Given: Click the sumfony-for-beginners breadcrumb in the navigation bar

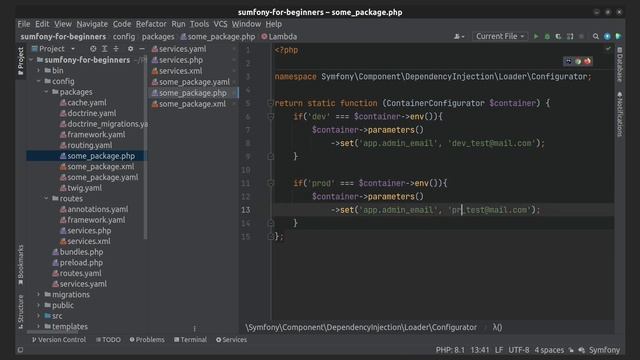Looking at the screenshot, I should point(63,36).
